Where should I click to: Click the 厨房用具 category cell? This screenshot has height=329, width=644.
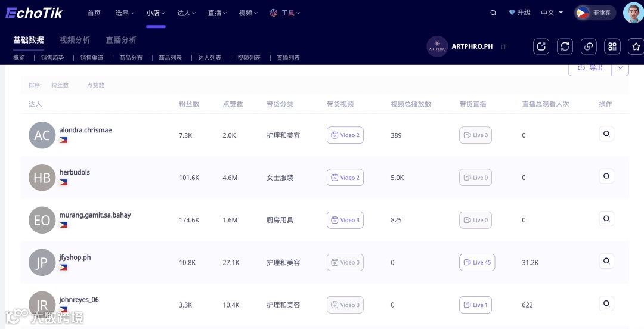tap(280, 220)
